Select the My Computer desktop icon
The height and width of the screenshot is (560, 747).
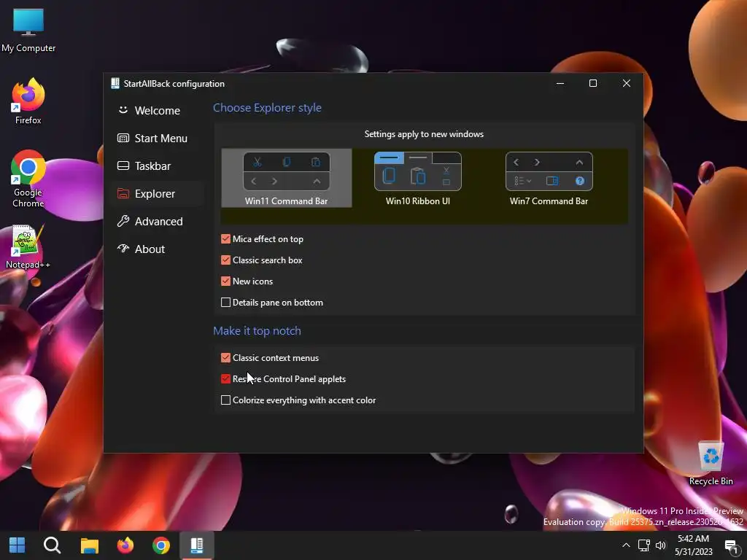(x=28, y=30)
